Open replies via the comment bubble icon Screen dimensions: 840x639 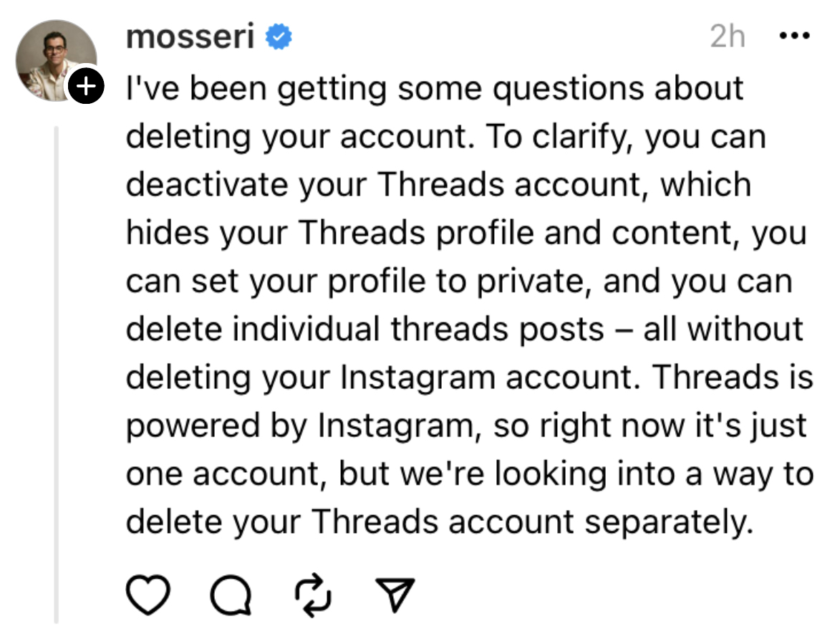coord(231,595)
